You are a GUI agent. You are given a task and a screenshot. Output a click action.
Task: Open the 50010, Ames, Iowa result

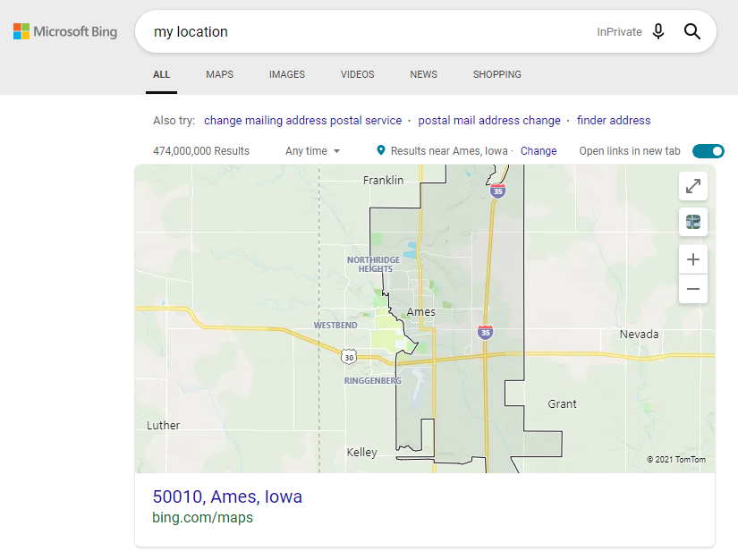tap(227, 496)
